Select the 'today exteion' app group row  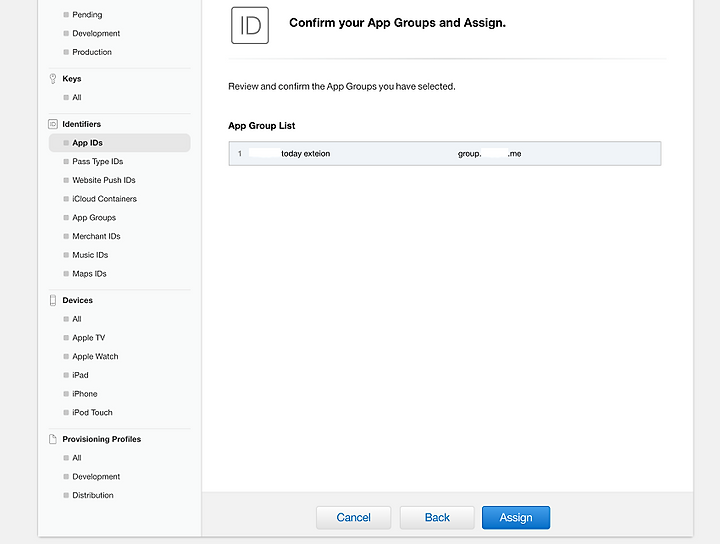(x=445, y=153)
